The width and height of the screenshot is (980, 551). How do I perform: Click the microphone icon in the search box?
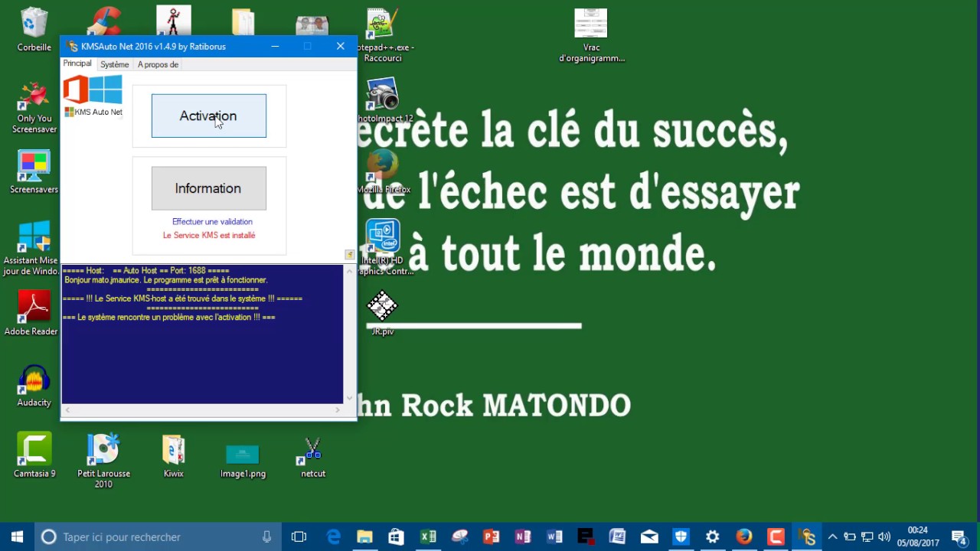pos(266,537)
